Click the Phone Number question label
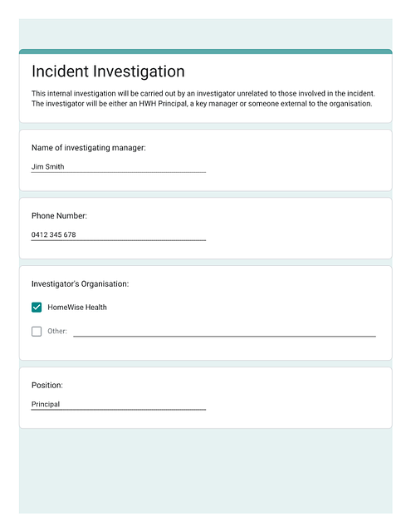The width and height of the screenshot is (411, 532). pyautogui.click(x=59, y=216)
